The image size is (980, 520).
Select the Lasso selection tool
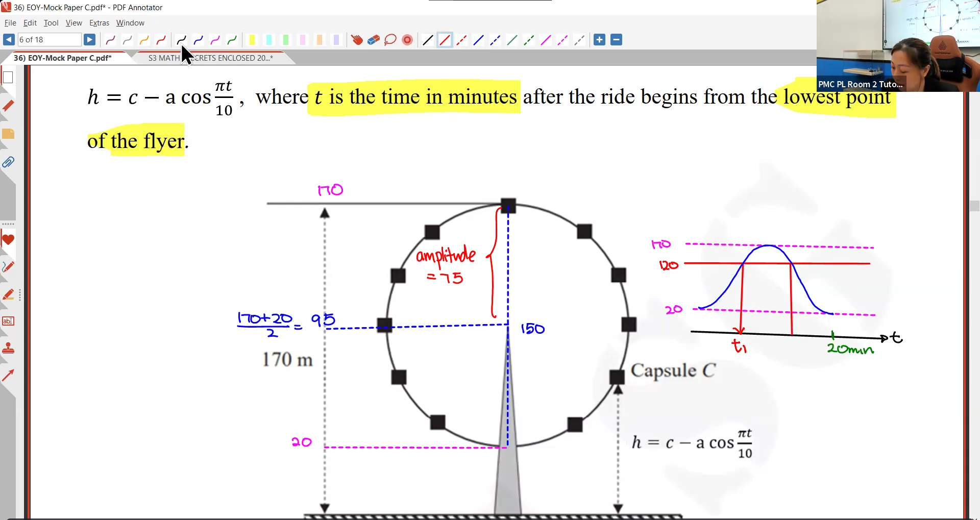[390, 40]
